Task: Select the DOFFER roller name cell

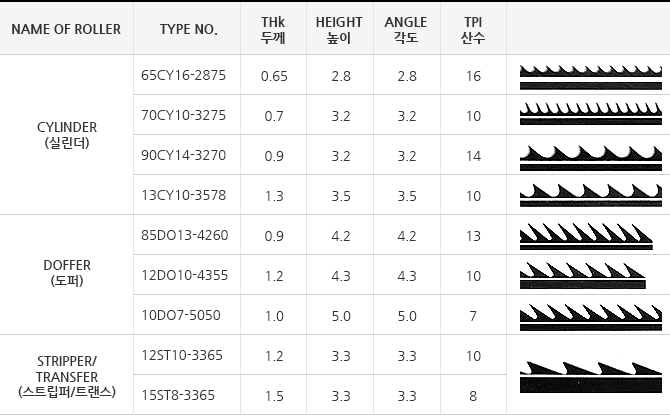Action: [66, 274]
